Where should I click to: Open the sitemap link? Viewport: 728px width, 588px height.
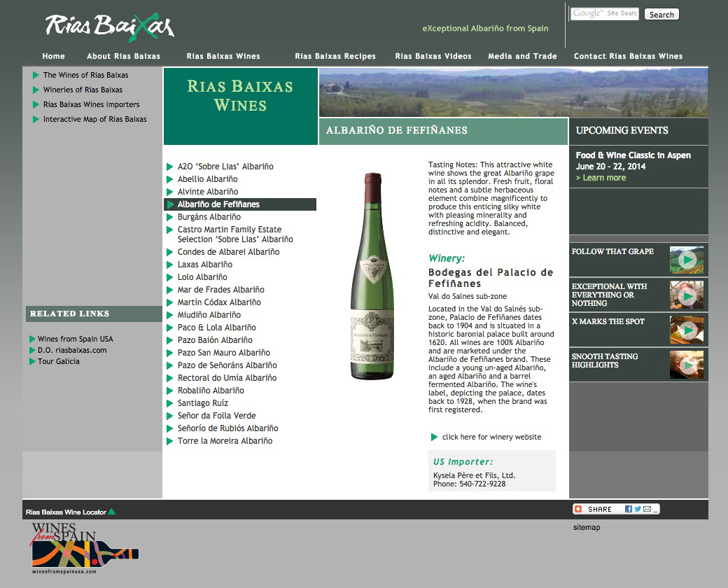tap(587, 527)
